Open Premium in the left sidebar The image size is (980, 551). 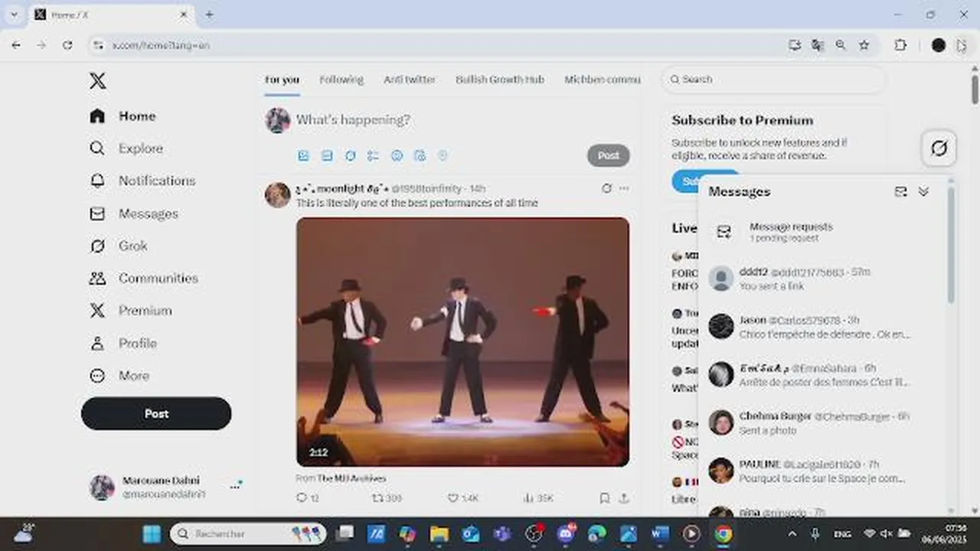tap(130, 311)
